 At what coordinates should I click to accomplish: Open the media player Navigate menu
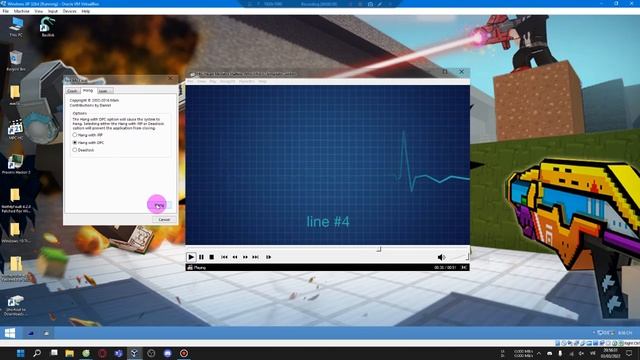pos(227,81)
